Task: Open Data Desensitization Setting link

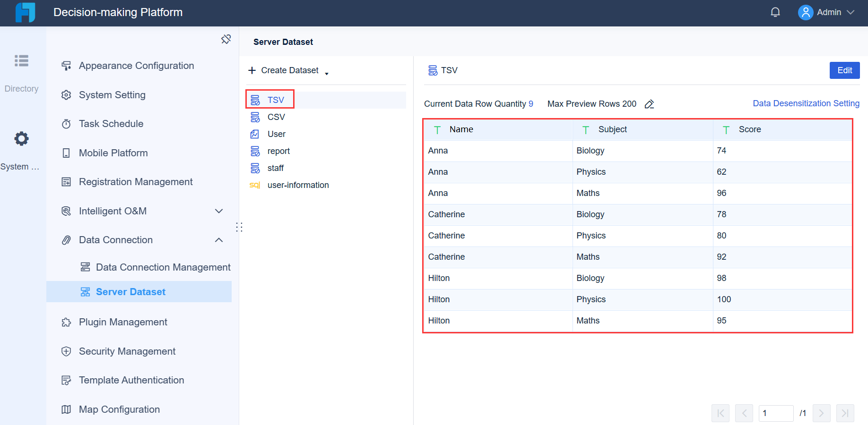Action: point(806,103)
